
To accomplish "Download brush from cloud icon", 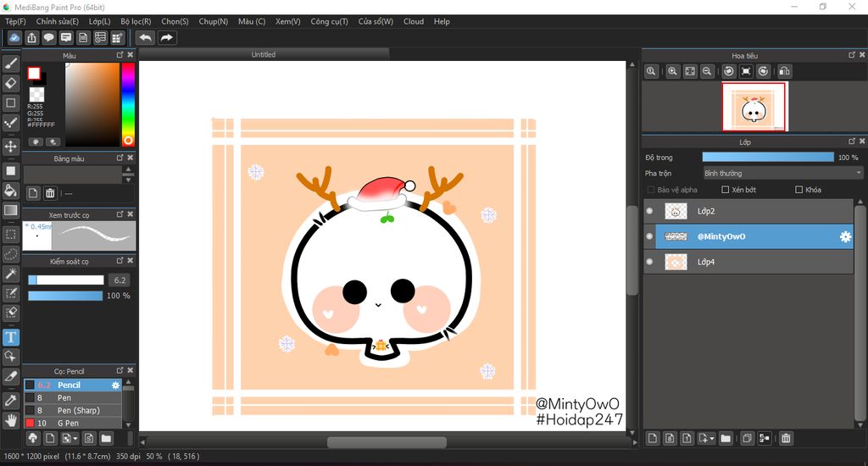I will click(33, 438).
